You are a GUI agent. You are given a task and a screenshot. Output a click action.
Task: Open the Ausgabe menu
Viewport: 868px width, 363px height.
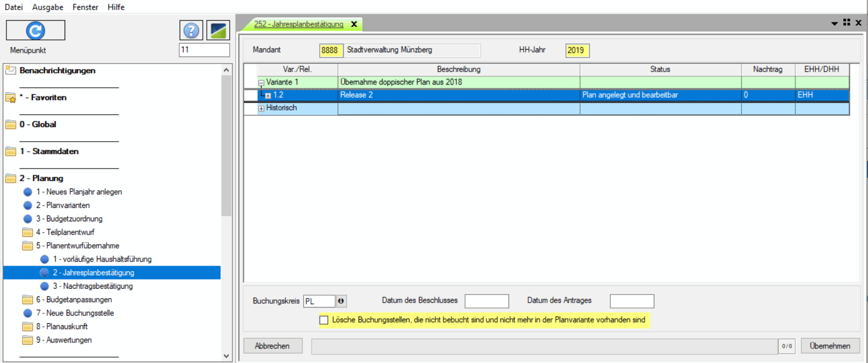[47, 7]
